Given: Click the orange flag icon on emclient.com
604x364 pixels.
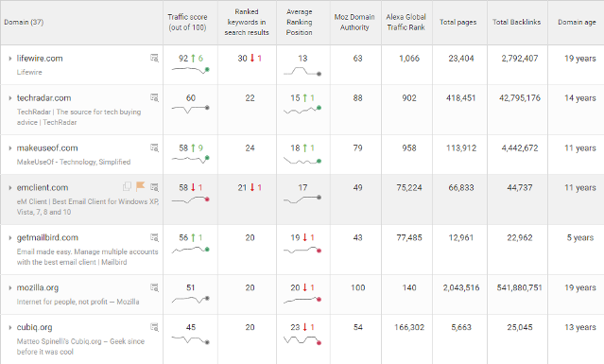Looking at the screenshot, I should tap(140, 186).
